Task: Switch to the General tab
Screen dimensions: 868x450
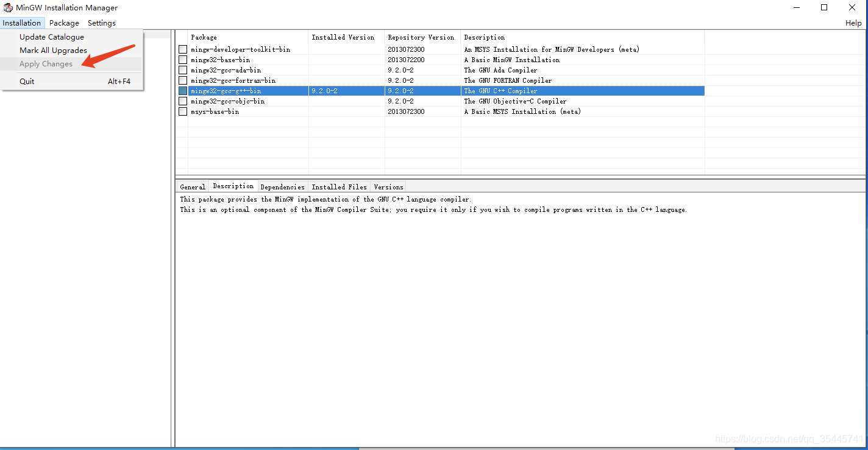Action: coord(193,187)
